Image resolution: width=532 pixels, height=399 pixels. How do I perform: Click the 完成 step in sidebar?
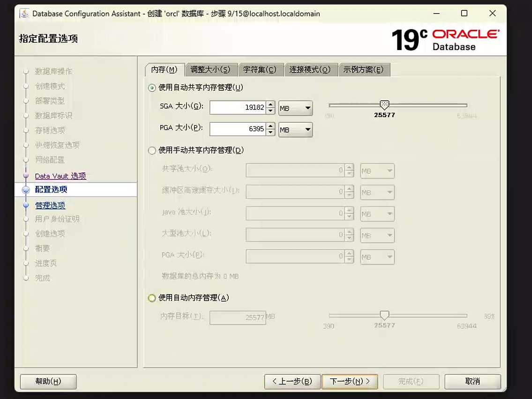click(42, 278)
